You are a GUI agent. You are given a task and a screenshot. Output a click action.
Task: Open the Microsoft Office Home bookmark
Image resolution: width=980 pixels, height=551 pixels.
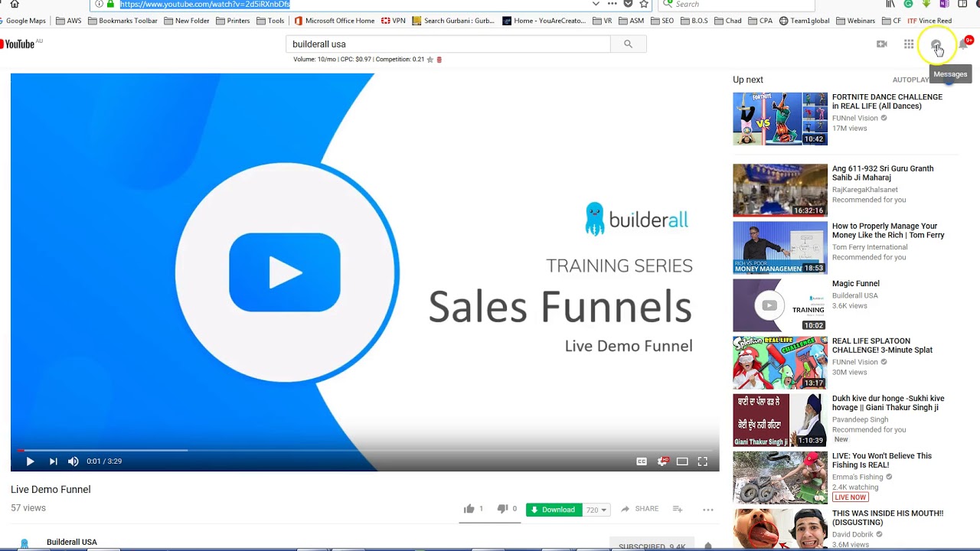point(335,21)
